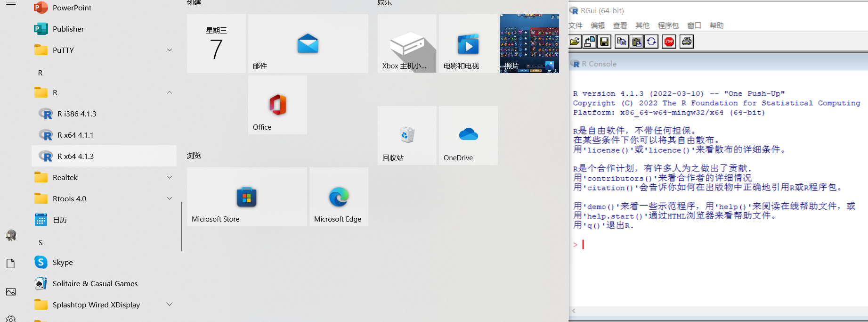Click the "R是自由软件" console line

(x=634, y=131)
